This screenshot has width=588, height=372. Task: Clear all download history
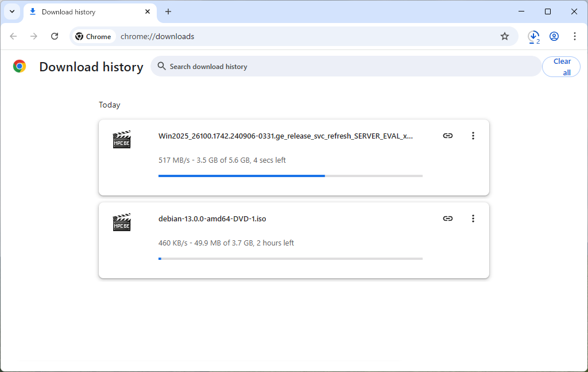coord(562,67)
